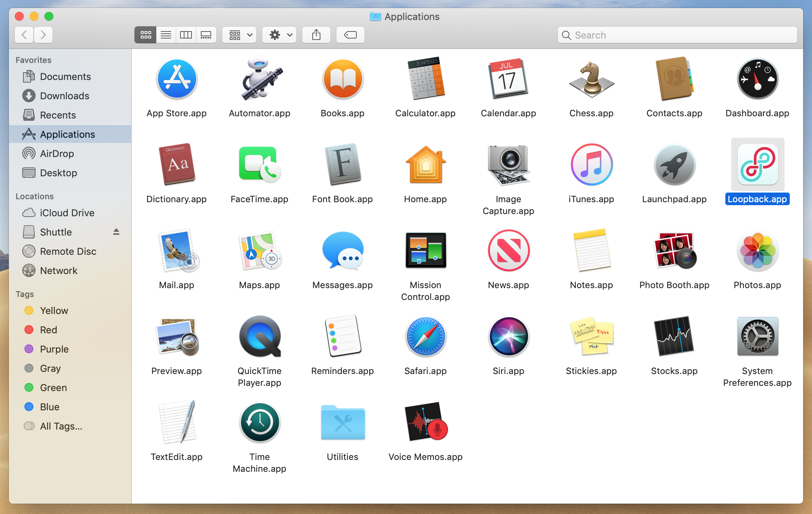This screenshot has width=812, height=514.
Task: Select the System Preferences gear icon
Action: (x=758, y=337)
